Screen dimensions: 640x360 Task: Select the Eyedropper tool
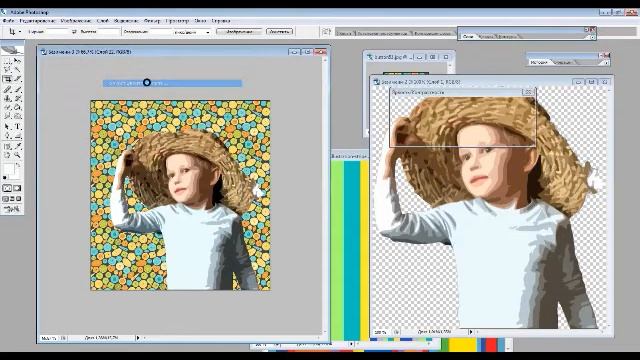point(17,146)
